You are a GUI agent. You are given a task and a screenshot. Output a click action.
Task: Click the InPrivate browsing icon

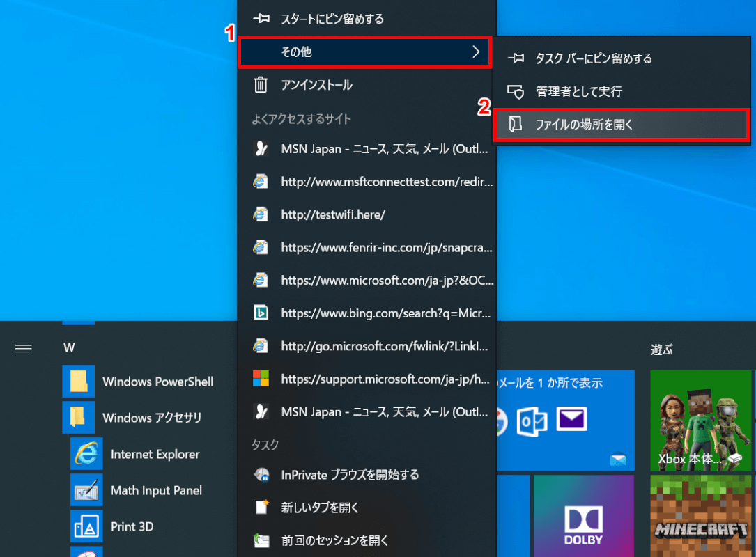[x=261, y=475]
